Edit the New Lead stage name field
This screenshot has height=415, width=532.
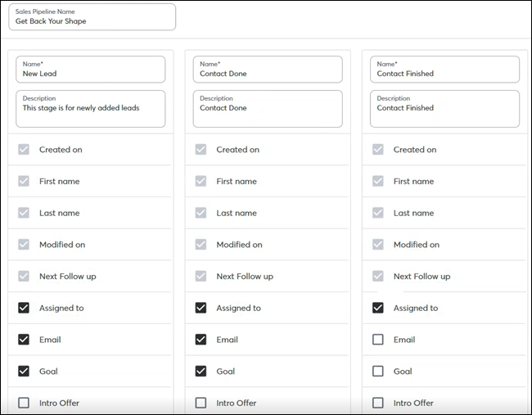coord(91,70)
